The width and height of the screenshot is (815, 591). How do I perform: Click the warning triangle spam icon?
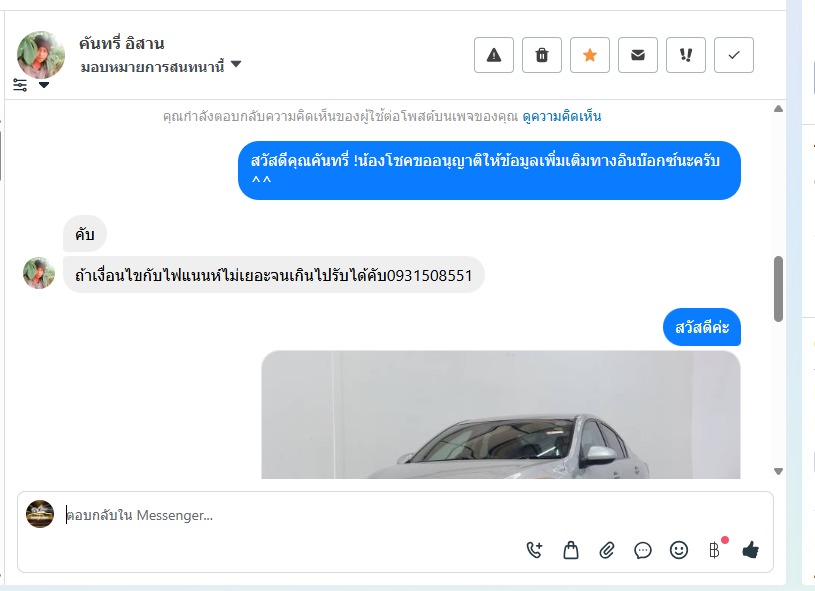494,55
